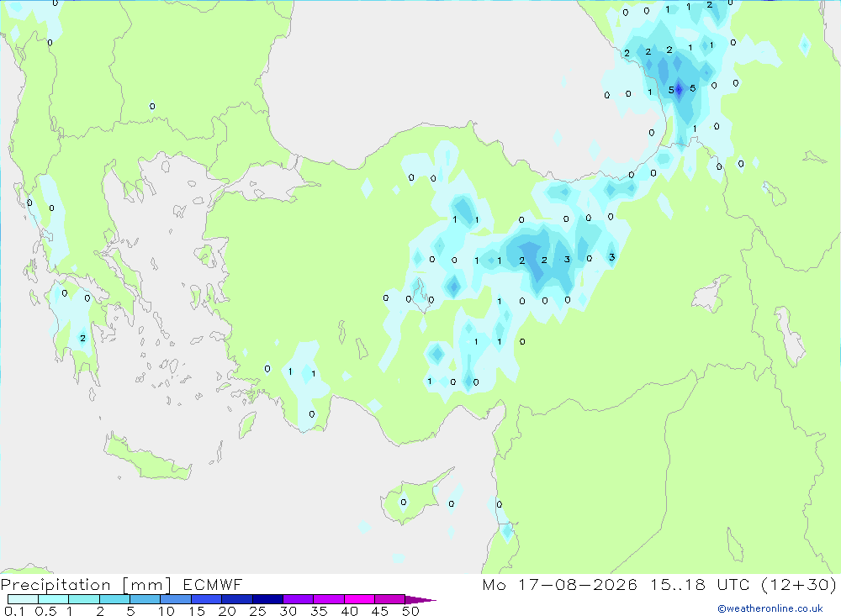Select the 20–25 mm legend color segment
Screen dimensions: 841x616
236,599
